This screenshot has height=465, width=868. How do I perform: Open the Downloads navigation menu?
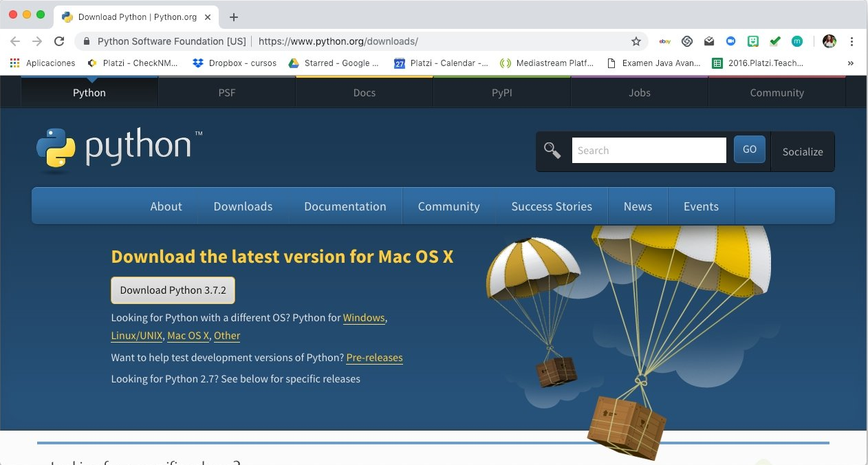243,206
